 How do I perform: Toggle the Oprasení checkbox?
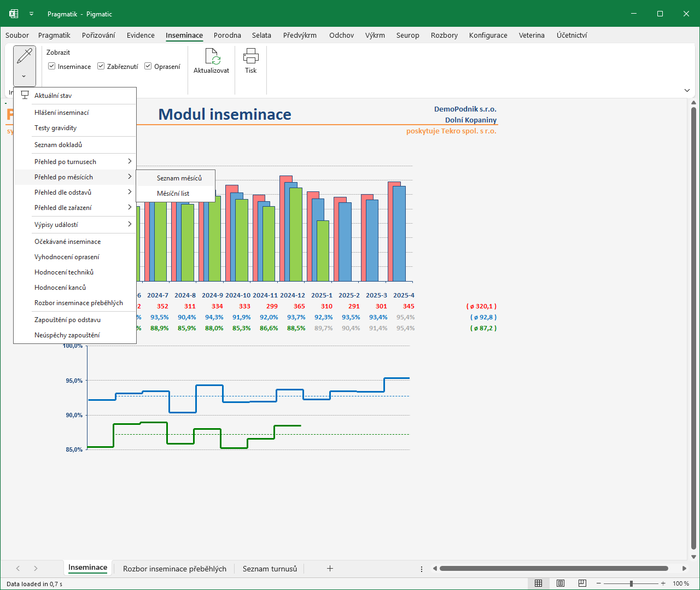148,66
